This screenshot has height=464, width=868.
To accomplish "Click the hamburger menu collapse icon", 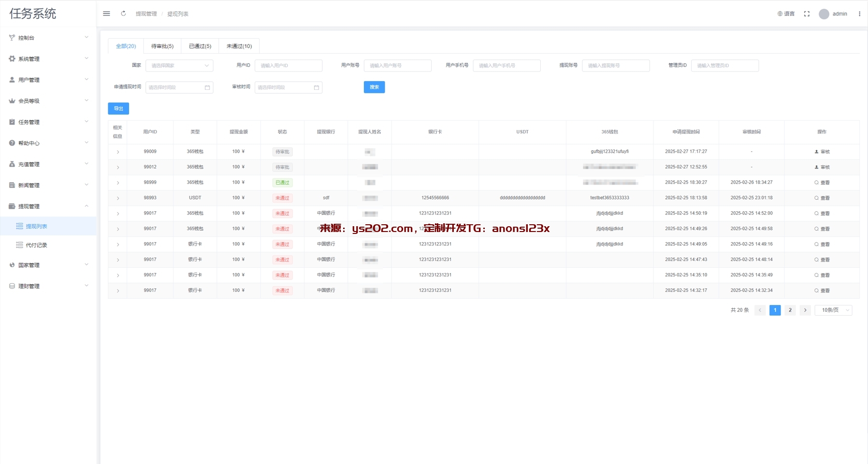I will [x=106, y=14].
